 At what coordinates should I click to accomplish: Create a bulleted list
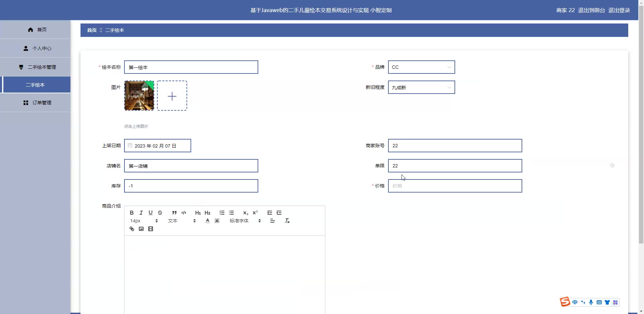click(231, 213)
